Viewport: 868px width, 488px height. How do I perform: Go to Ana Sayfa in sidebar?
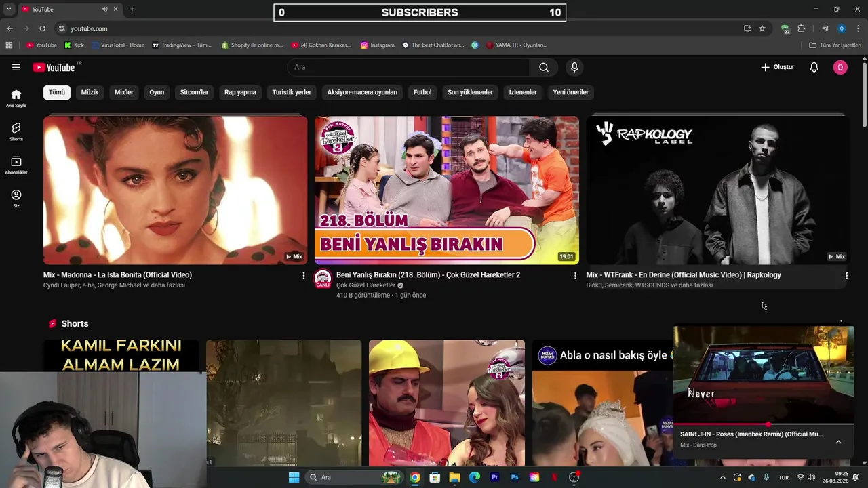(x=16, y=98)
